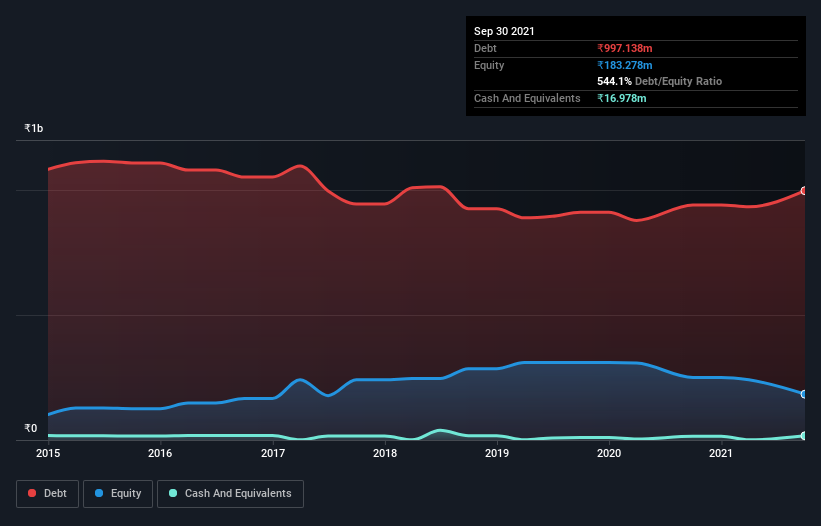Toggle the Equity legend button
821x526 pixels.
click(x=118, y=494)
